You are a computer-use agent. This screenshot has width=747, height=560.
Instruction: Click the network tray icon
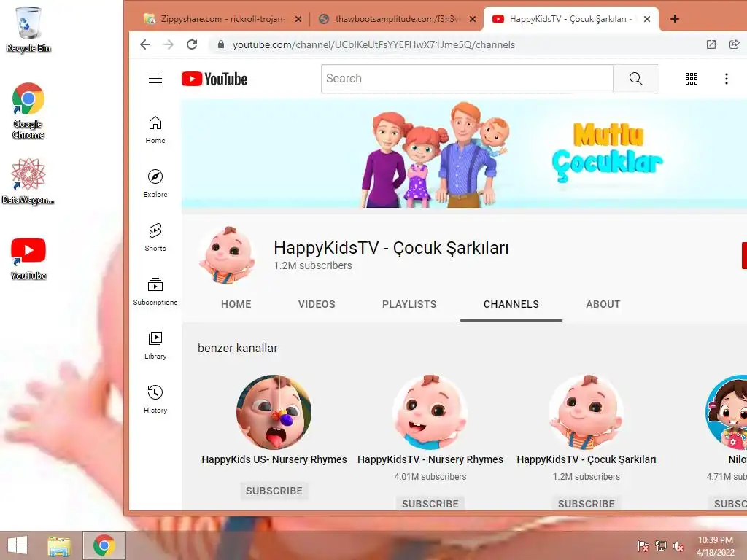point(661,546)
